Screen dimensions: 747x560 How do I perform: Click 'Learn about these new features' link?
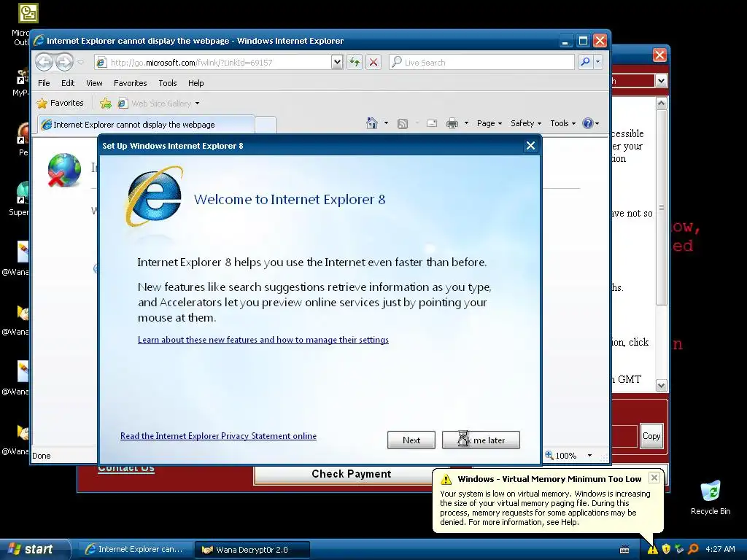click(263, 340)
